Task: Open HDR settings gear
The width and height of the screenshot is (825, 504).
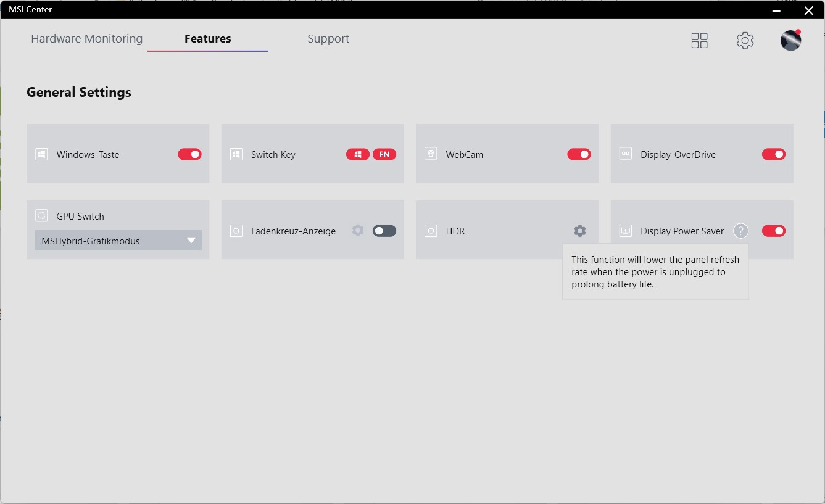Action: coord(579,231)
